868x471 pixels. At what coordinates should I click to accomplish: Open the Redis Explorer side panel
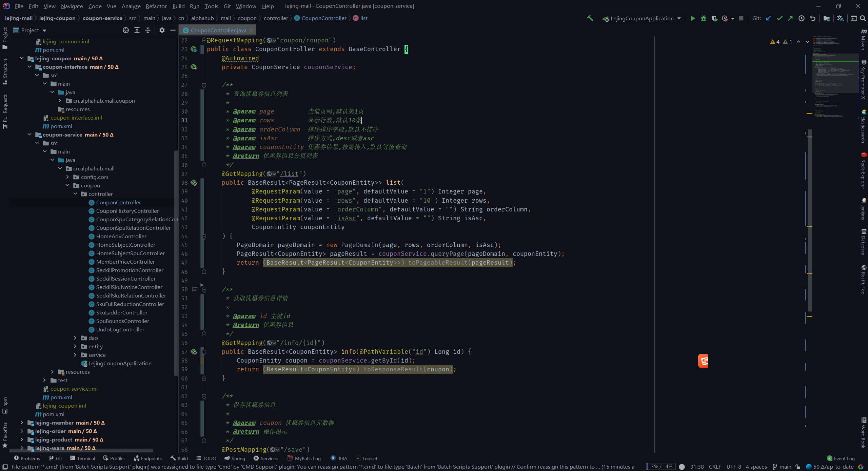tap(864, 170)
